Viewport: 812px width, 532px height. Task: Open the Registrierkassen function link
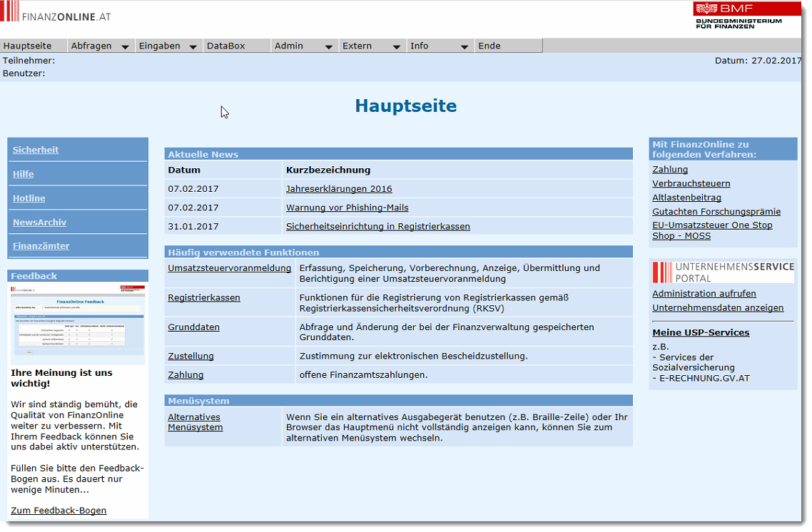point(204,297)
